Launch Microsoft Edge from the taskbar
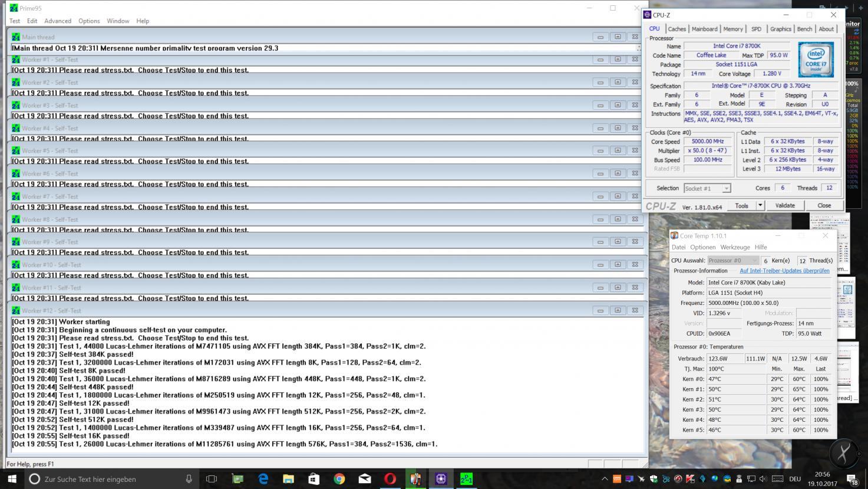 pyautogui.click(x=263, y=479)
